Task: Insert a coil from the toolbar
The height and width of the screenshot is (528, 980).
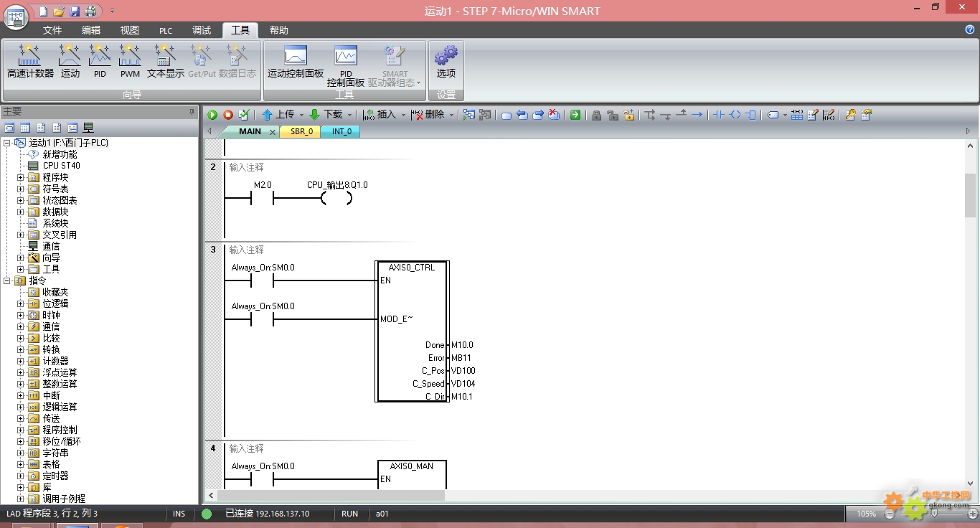Action: coord(735,115)
